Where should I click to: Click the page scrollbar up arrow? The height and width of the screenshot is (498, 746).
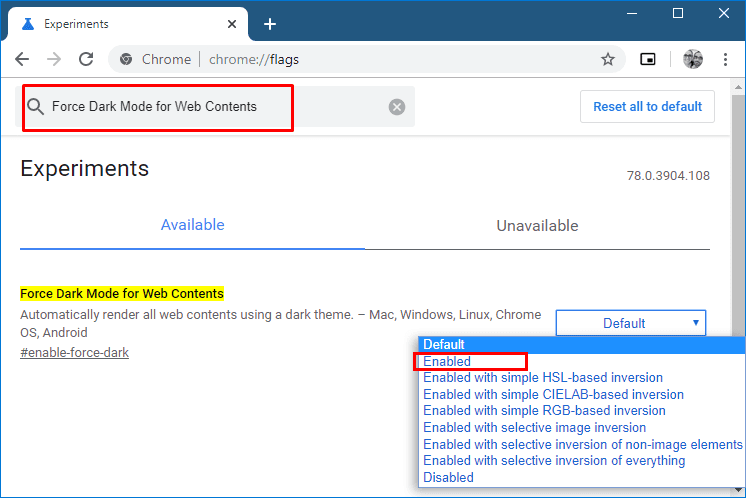[738, 87]
